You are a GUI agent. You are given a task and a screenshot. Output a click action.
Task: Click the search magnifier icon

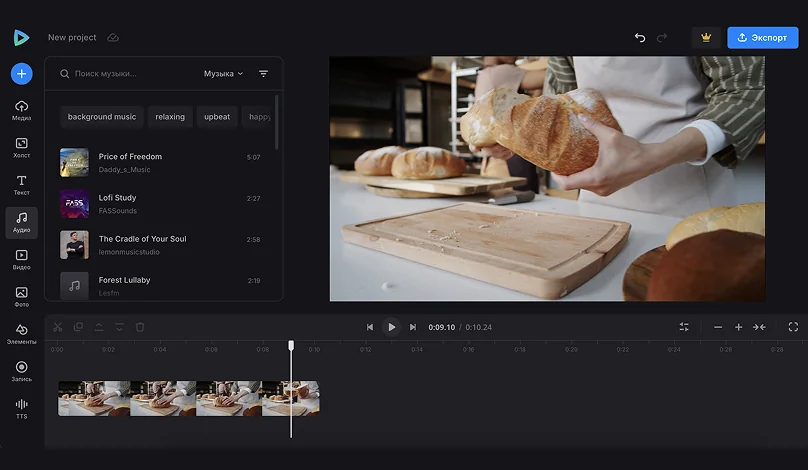coord(64,74)
